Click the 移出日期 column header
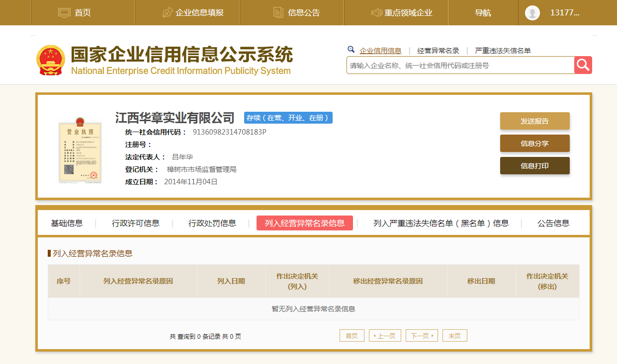This screenshot has height=364, width=617. [481, 281]
